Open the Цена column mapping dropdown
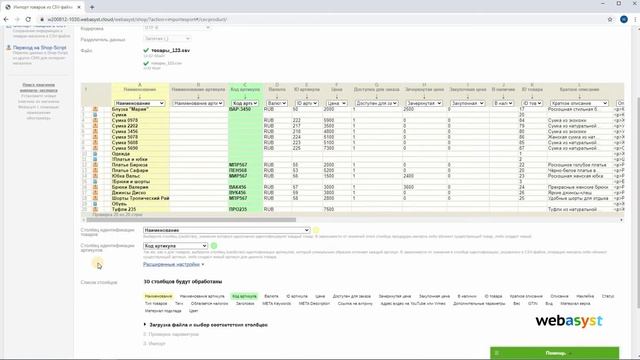640x360 pixels. click(x=336, y=103)
